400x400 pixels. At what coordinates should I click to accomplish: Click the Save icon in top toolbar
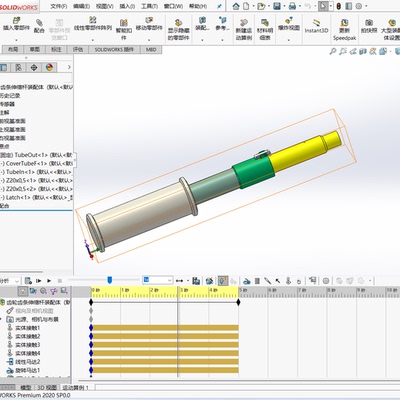click(277, 6)
